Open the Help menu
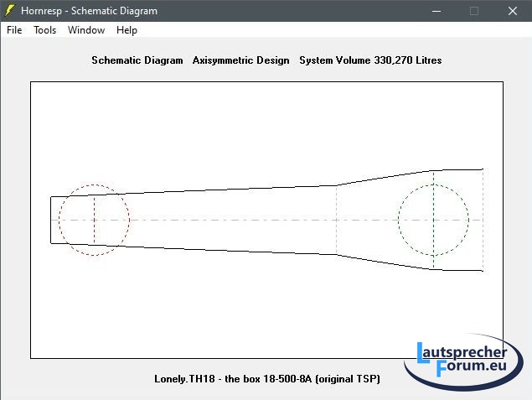This screenshot has height=400, width=532. [127, 30]
